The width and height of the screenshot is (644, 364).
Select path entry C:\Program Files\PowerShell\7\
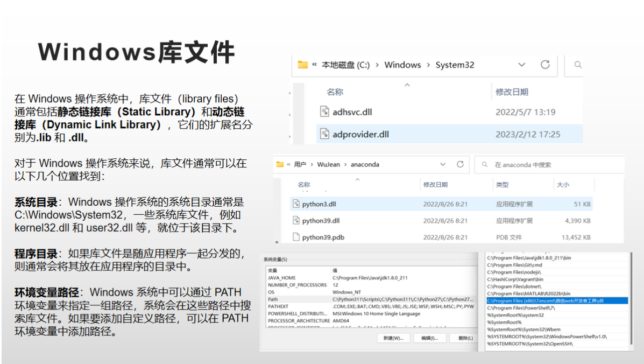click(x=557, y=307)
